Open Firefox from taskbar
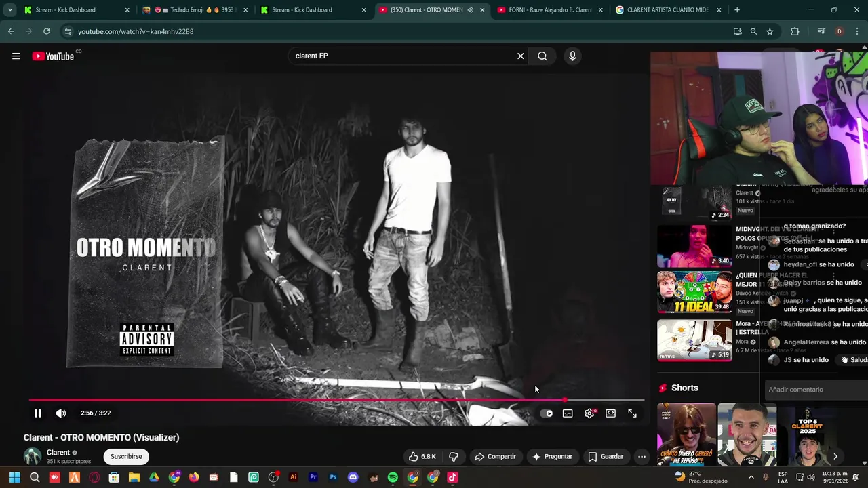Viewport: 868px width, 488px height. pos(194,477)
